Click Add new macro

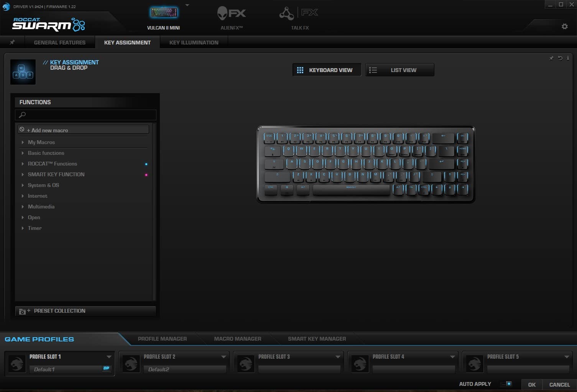point(83,130)
